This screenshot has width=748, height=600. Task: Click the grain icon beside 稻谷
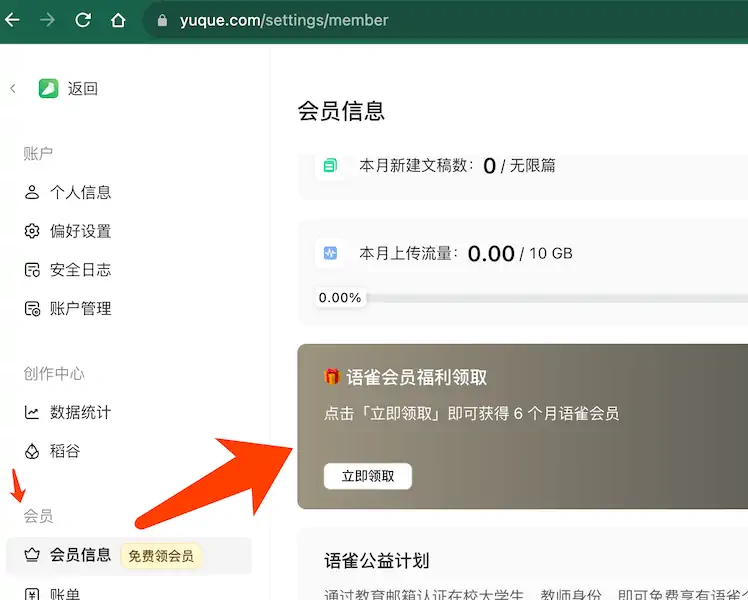(32, 451)
